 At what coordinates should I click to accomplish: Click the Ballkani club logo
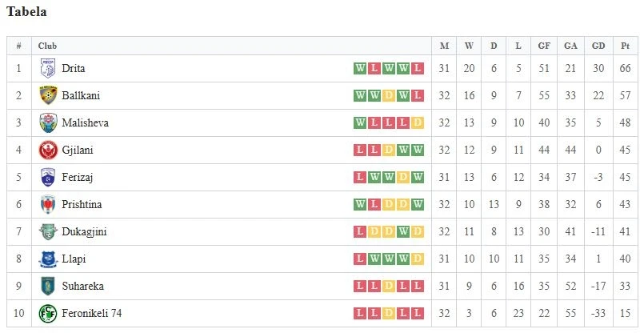[x=48, y=95]
